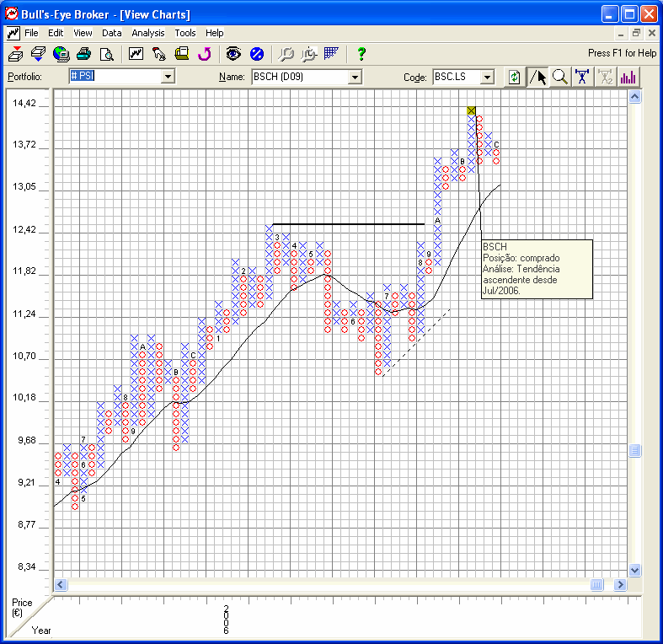Toggle the blue grid display icon
This screenshot has height=644, width=663.
click(331, 54)
